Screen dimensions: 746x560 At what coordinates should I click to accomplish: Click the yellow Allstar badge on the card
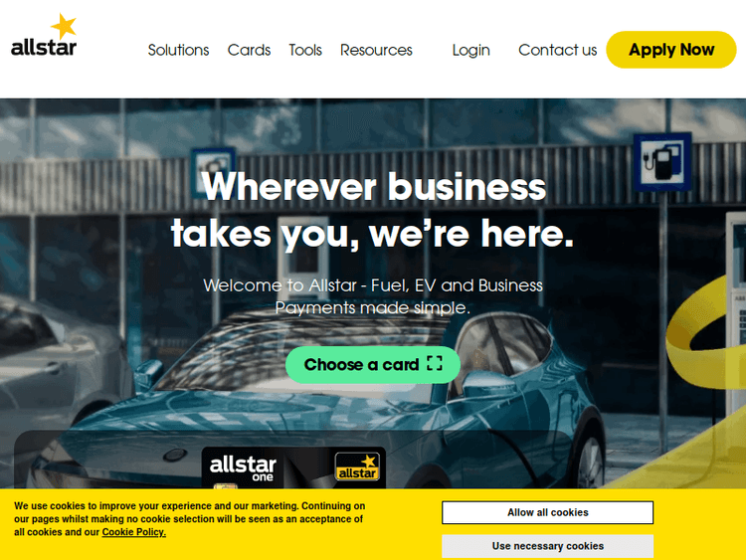click(357, 467)
